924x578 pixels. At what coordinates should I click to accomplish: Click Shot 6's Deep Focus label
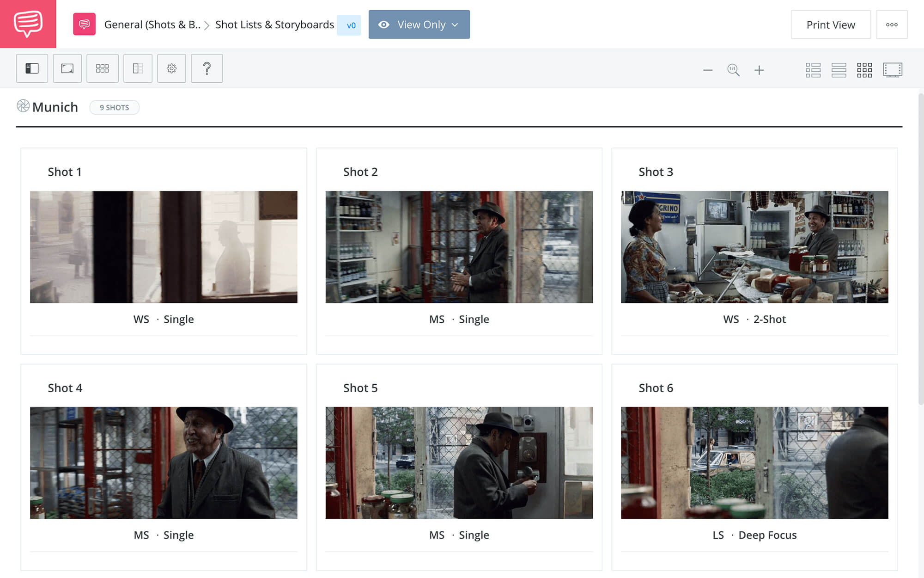coord(767,535)
